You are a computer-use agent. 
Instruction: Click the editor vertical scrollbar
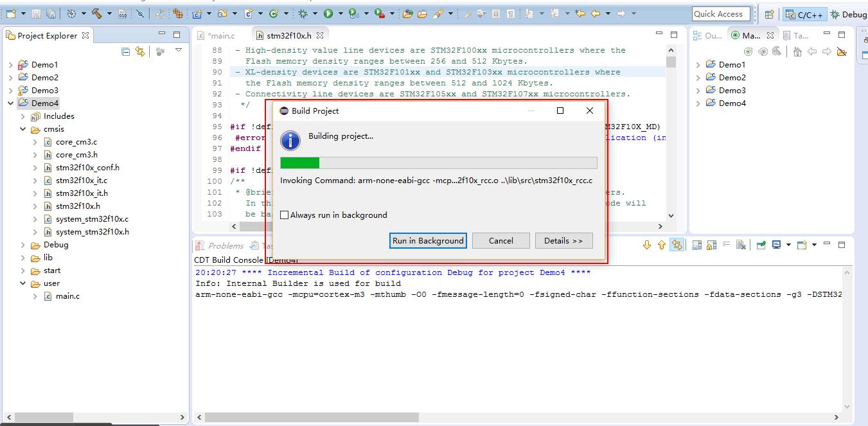pyautogui.click(x=671, y=132)
